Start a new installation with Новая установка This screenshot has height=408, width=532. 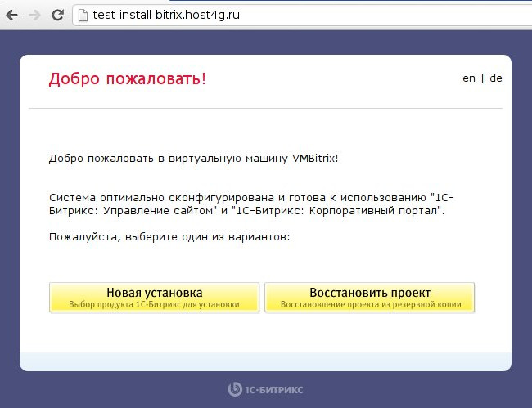point(155,297)
